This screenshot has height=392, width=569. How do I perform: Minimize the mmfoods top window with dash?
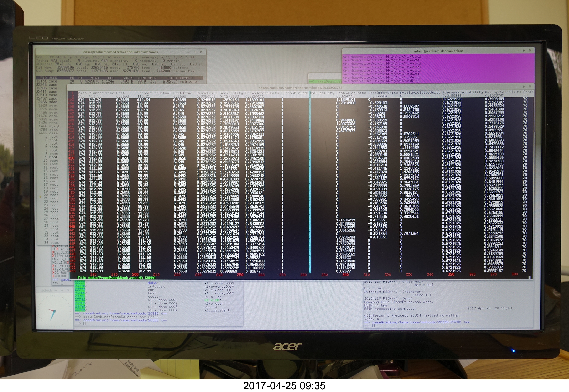point(188,52)
